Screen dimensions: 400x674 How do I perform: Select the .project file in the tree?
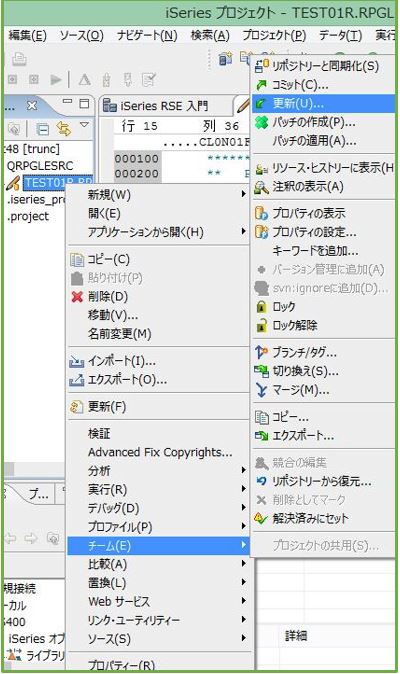click(x=28, y=216)
